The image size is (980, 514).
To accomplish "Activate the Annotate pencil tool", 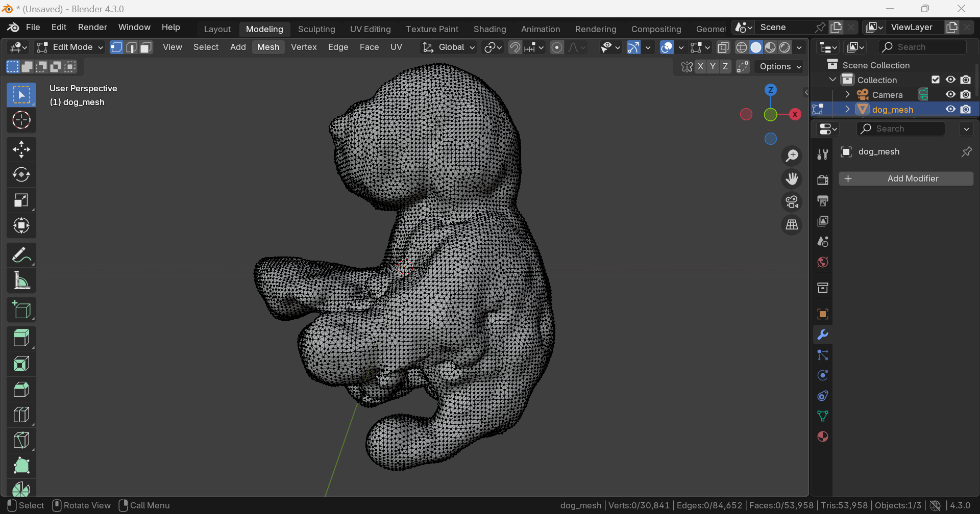I will point(21,255).
